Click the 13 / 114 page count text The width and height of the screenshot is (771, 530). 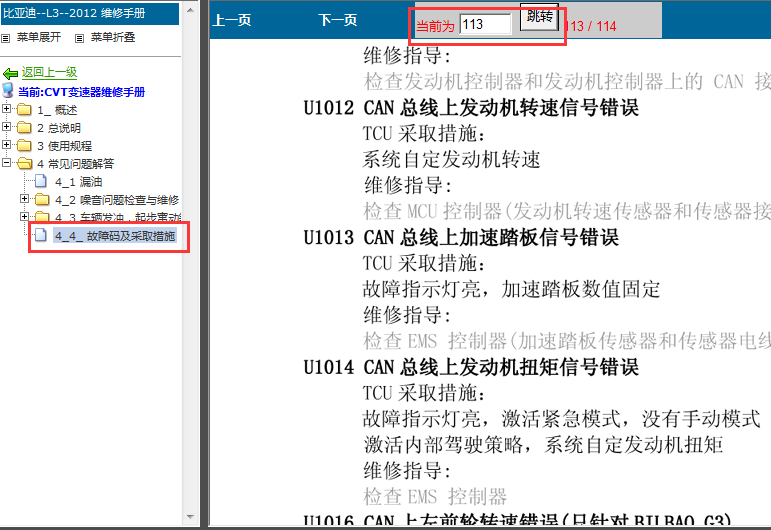click(593, 26)
